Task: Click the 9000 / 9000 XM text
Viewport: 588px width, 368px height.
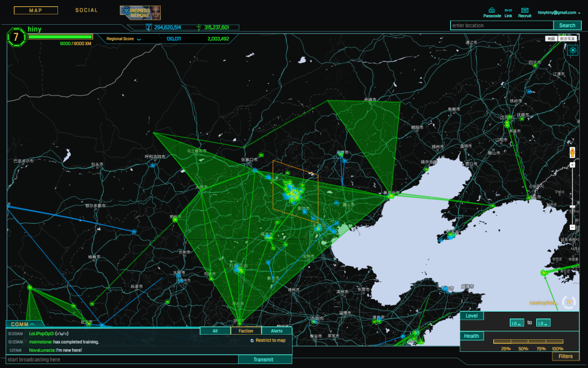Action: coord(75,44)
